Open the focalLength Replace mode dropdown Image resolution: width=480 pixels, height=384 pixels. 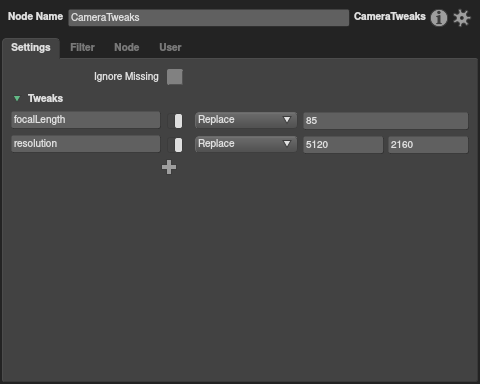246,120
